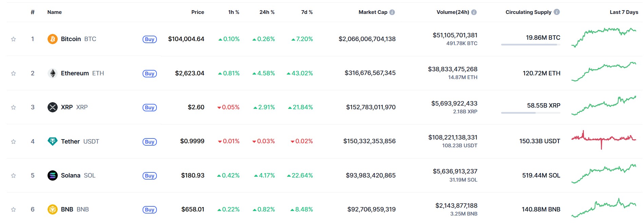Star Bitcoin to add to watchlist
This screenshot has height=223, width=644.
pyautogui.click(x=14, y=39)
